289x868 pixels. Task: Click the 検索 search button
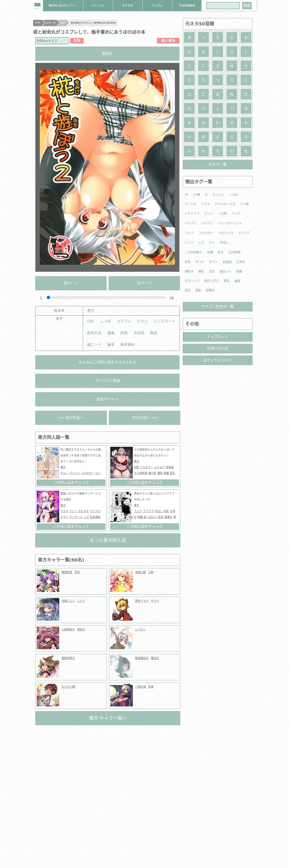(247, 6)
